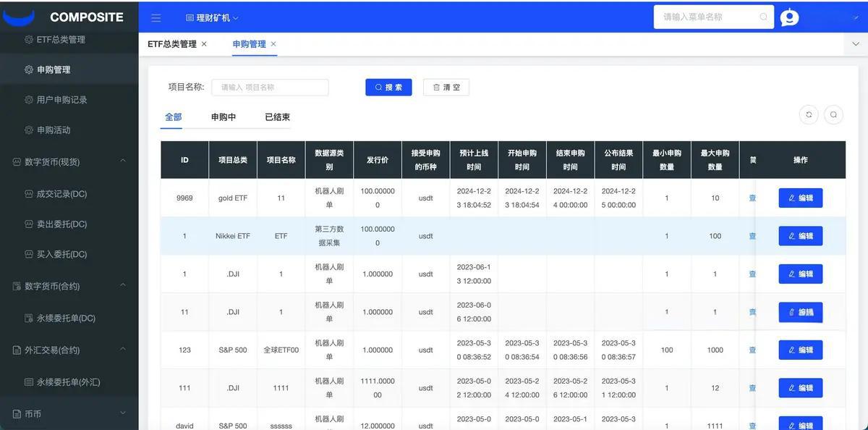Click the 项目名称 input field
This screenshot has width=868, height=430.
(x=270, y=87)
